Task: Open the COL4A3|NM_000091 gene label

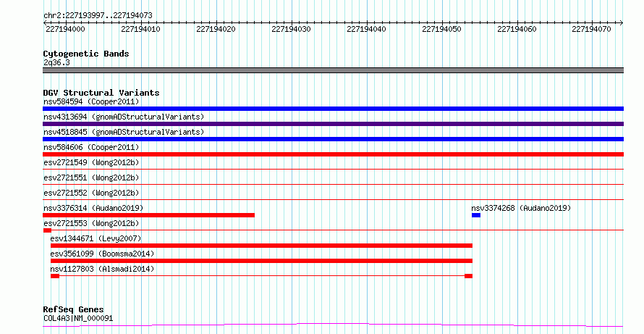Action: (78, 318)
